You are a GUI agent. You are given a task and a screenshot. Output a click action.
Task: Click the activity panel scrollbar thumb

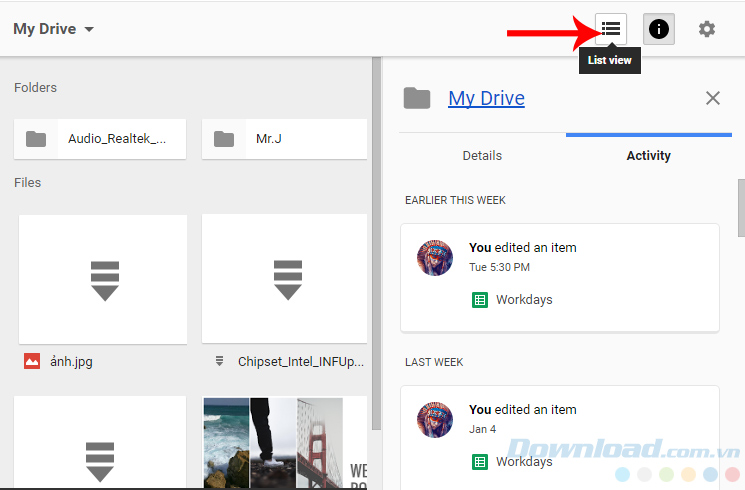(x=741, y=208)
